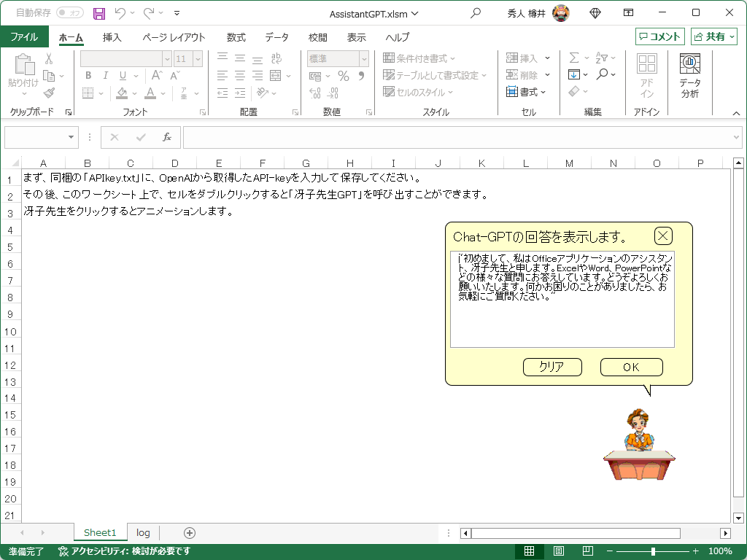747x560 pixels.
Task: Toggle the AutoSave switch
Action: click(x=69, y=13)
